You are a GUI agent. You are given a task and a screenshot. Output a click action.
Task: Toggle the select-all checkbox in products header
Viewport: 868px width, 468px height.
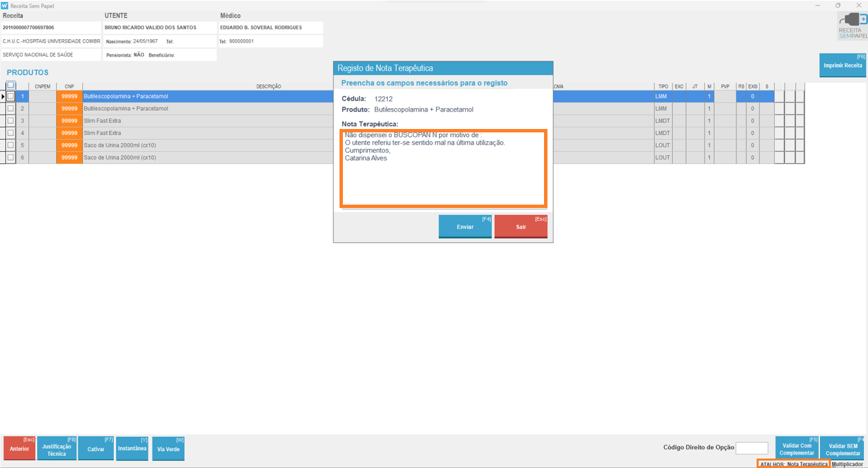10,86
